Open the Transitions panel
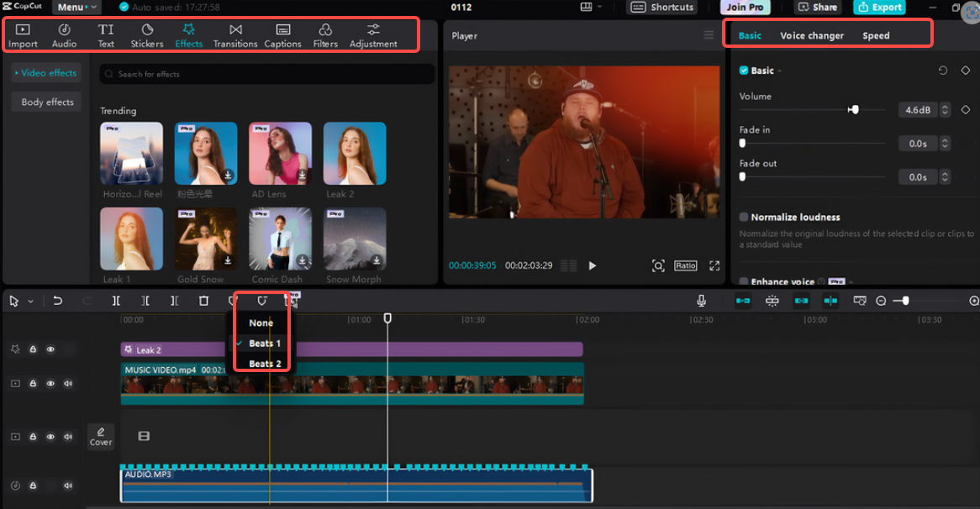 point(235,35)
